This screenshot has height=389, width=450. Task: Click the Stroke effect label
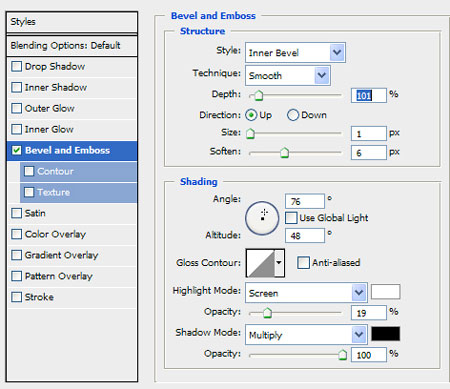click(x=39, y=297)
